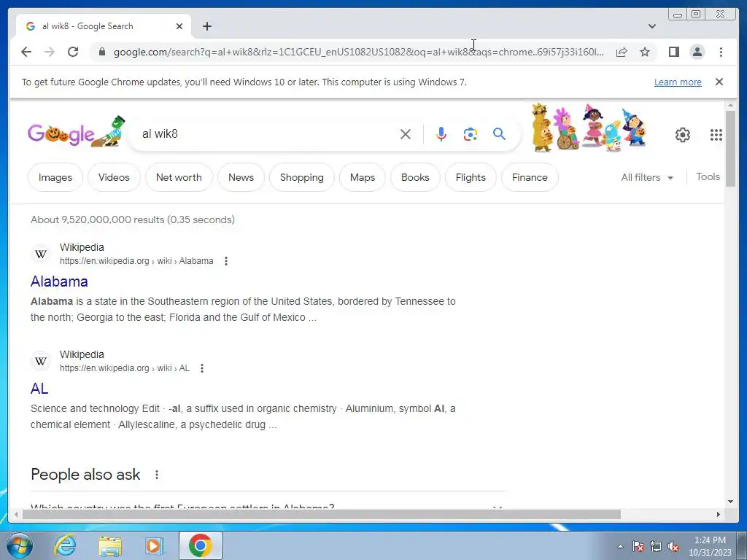Open the search Tools button

(708, 176)
